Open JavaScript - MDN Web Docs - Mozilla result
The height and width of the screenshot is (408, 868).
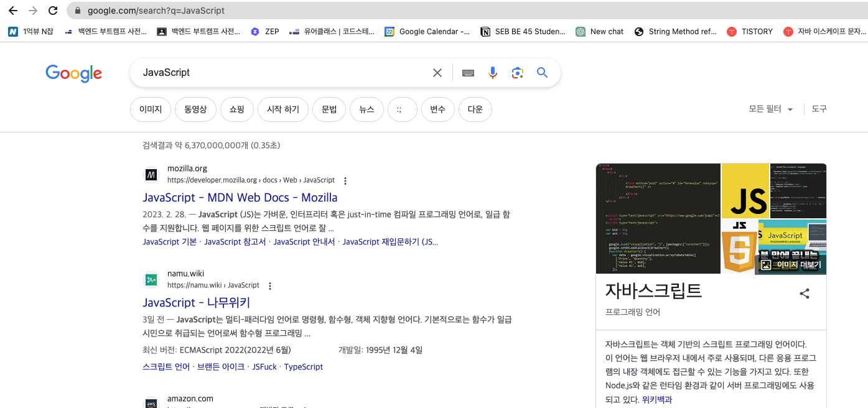240,198
